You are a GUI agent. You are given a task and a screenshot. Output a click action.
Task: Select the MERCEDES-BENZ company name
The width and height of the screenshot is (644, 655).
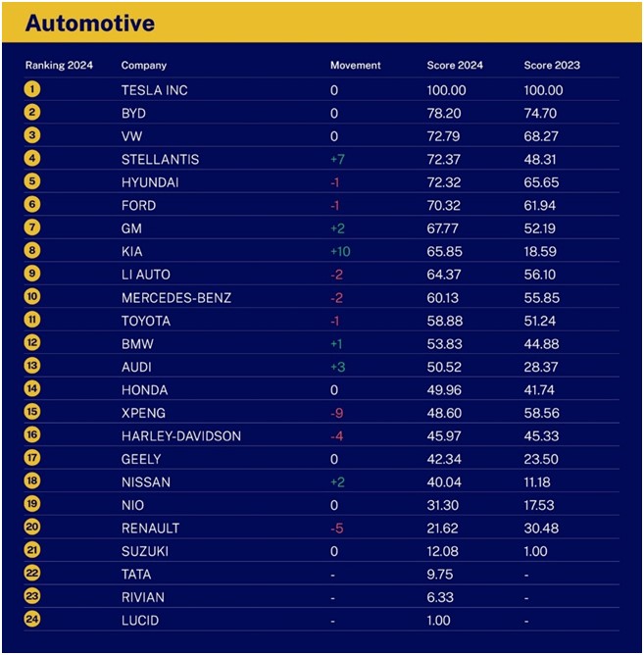(x=176, y=298)
